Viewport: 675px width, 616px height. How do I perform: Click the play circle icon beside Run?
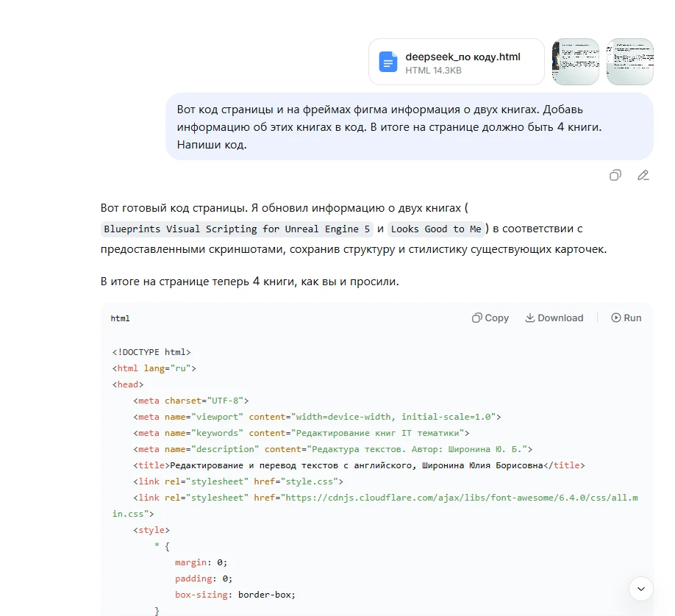coord(616,318)
